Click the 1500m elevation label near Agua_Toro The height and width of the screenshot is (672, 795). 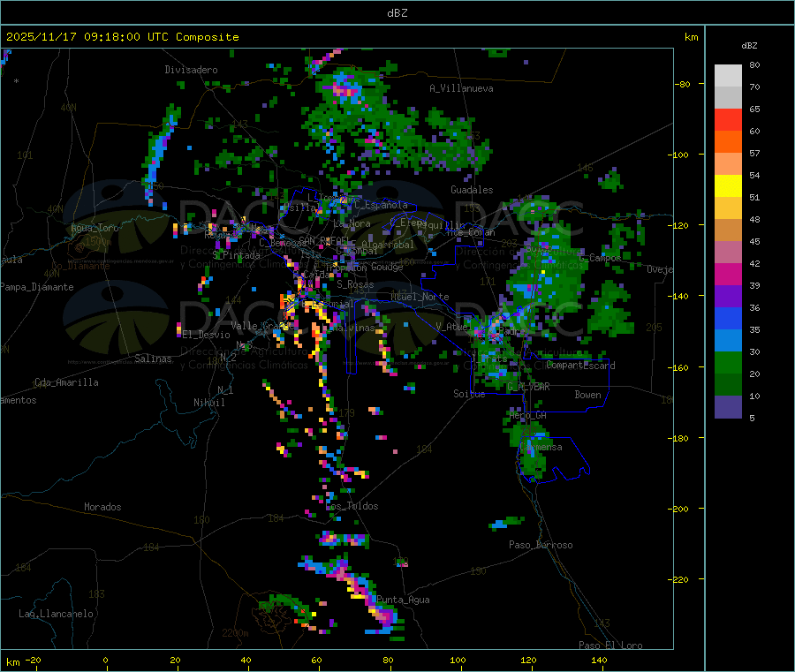(98, 242)
